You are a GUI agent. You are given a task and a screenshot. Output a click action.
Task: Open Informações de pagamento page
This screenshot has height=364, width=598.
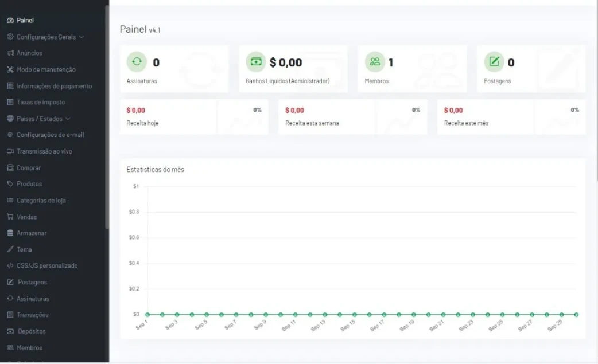54,86
